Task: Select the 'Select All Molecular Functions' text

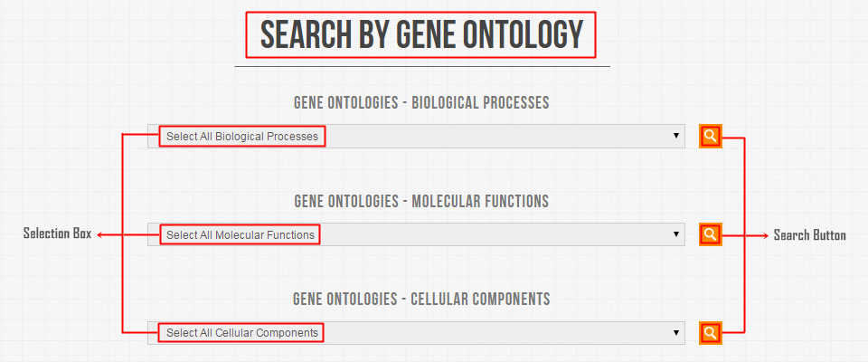Action: pos(241,235)
